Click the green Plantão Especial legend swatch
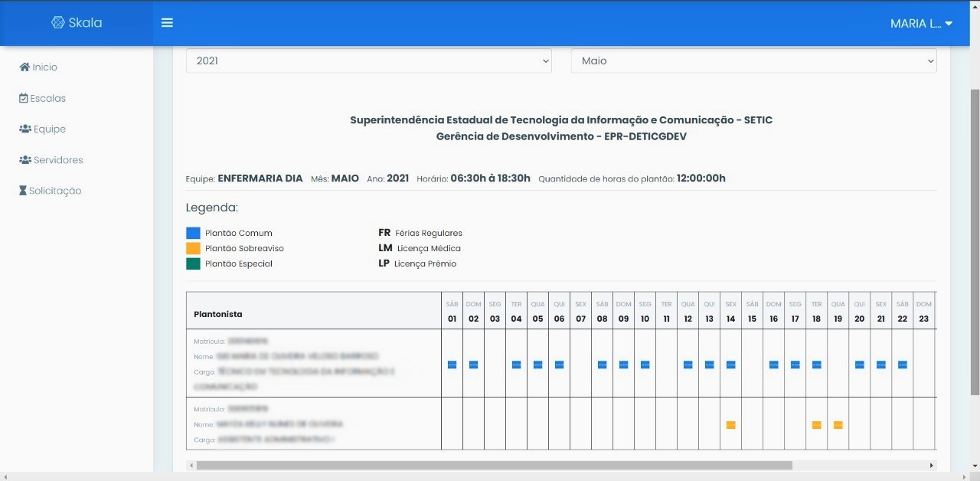This screenshot has height=481, width=980. [x=193, y=263]
